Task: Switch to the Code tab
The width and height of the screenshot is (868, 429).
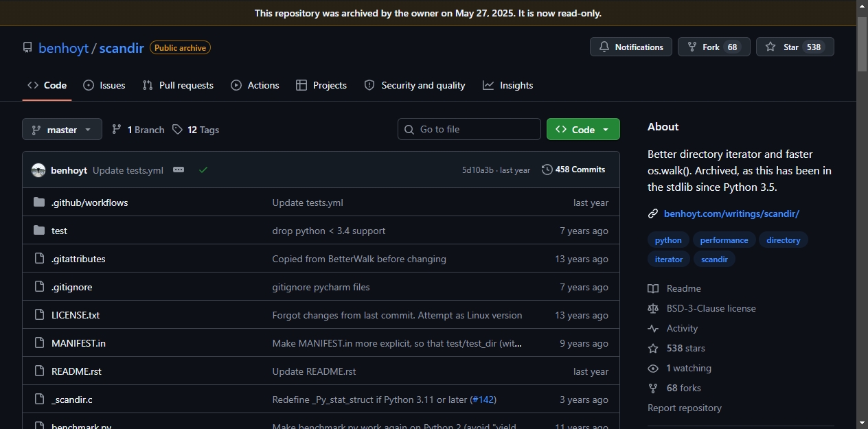Action: pos(47,85)
